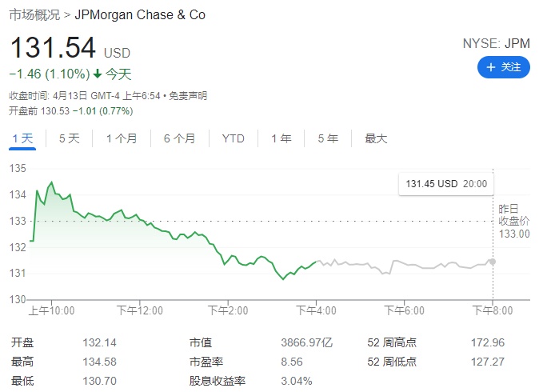Show the 6 个月 chart range
The width and height of the screenshot is (543, 392).
[180, 138]
